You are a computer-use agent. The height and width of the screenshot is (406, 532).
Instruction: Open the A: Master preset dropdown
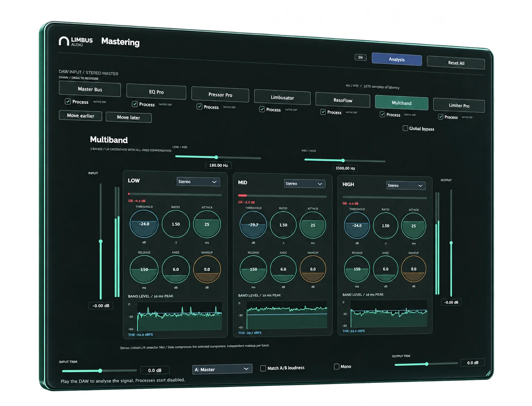click(x=222, y=369)
